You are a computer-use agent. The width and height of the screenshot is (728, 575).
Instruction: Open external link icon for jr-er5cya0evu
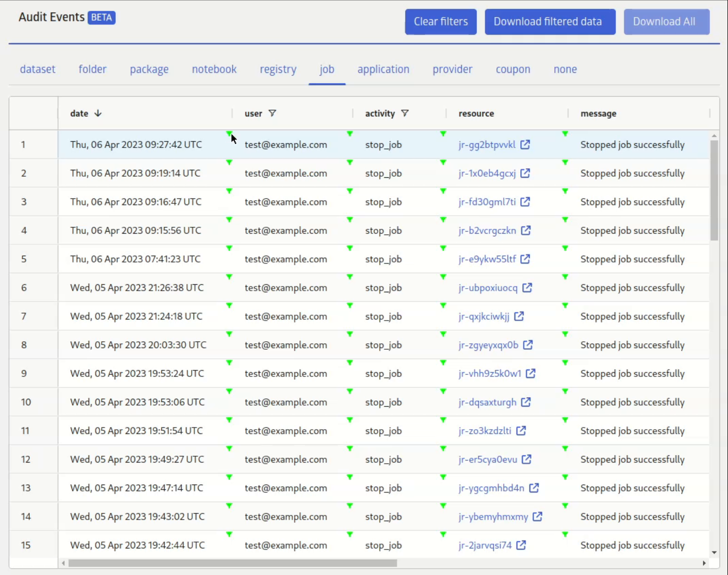tap(527, 459)
